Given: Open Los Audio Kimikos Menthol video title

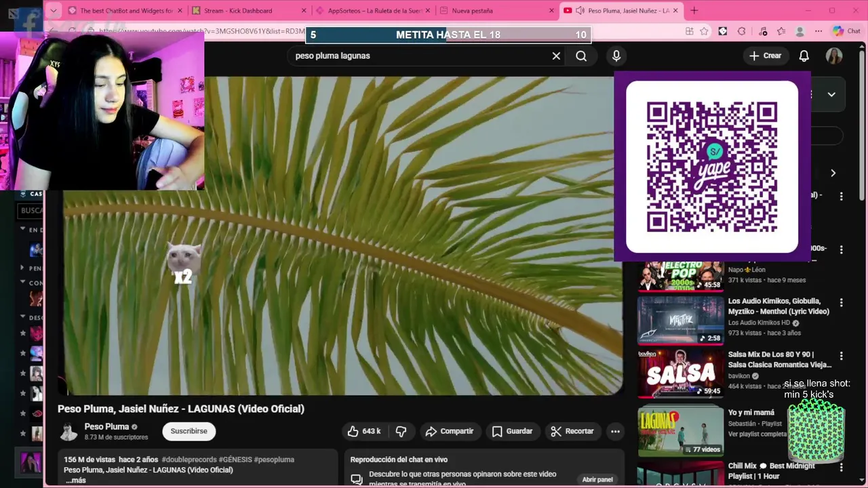Looking at the screenshot, I should coord(778,306).
